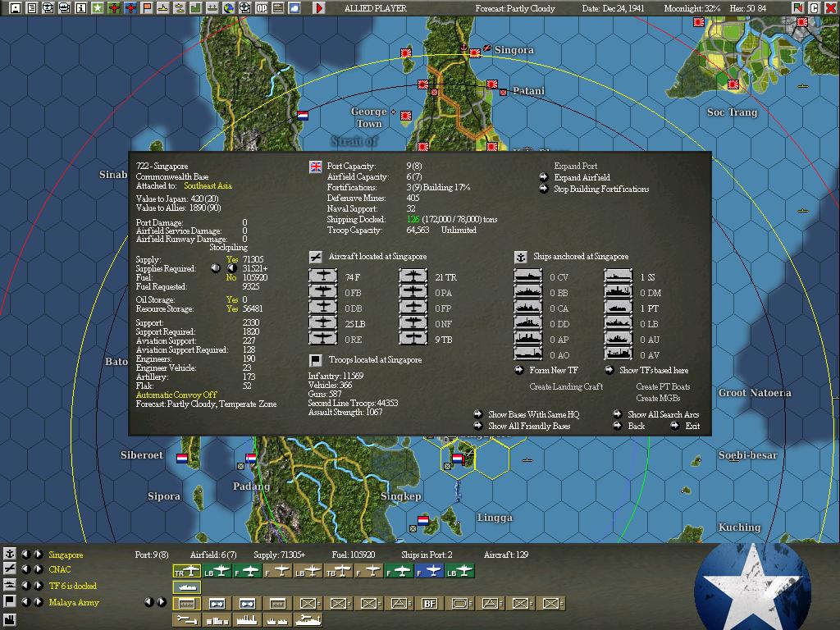
Task: Increase Supplies Required with right arrow
Action: [x=232, y=268]
